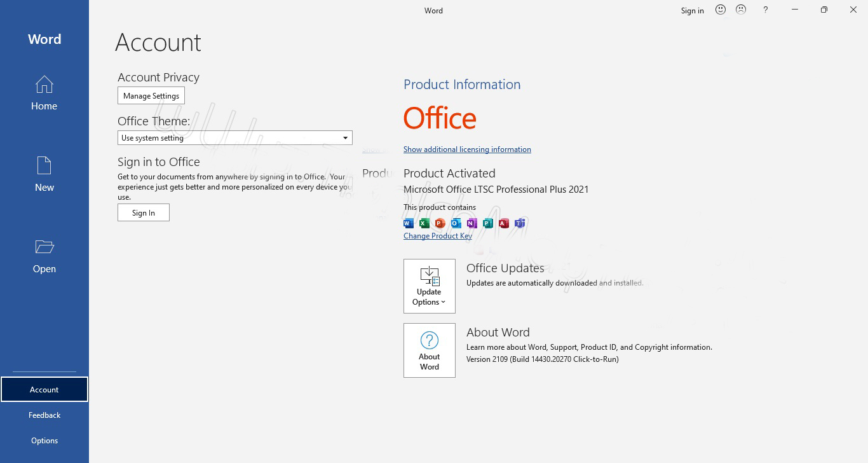Click Sign in in the title bar
Viewport: 868px width, 463px height.
coord(692,10)
